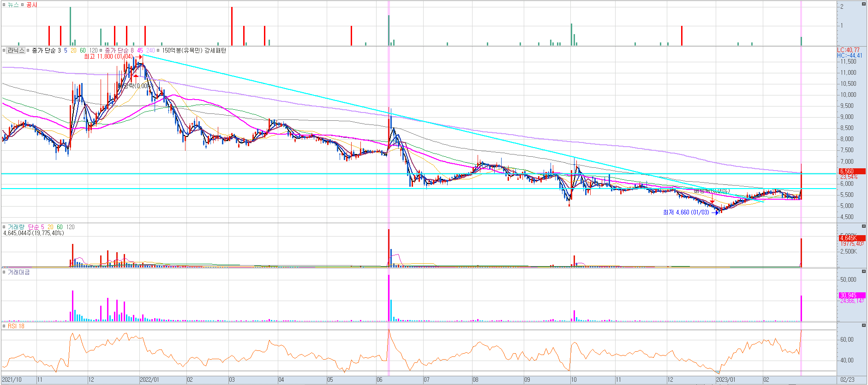The width and height of the screenshot is (868, 385).
Task: Click the HC:-44.41 readout
Action: [850, 56]
